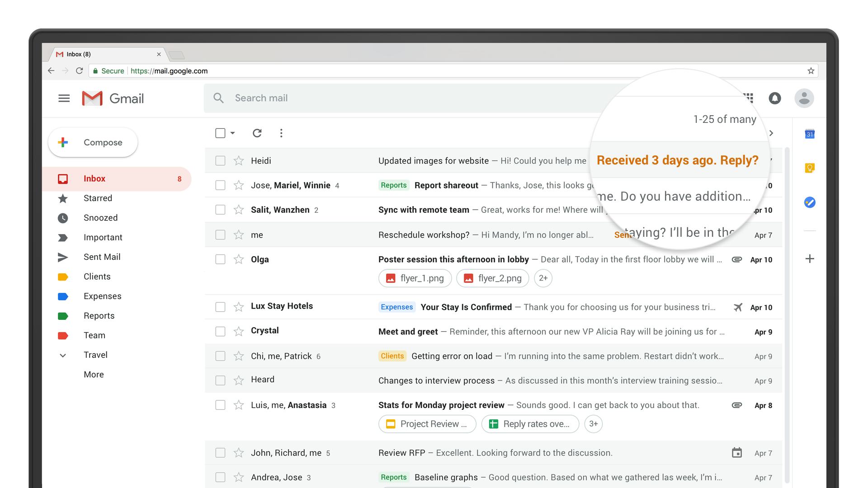Expand the 2+ attachments on Olga's email

(543, 278)
